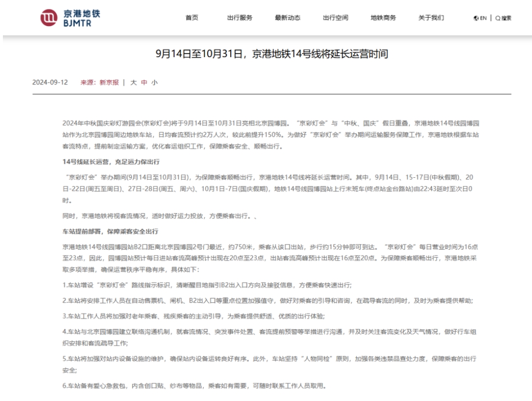Click the article title about 14号线延长运营时间
This screenshot has width=532, height=401.
[272, 54]
